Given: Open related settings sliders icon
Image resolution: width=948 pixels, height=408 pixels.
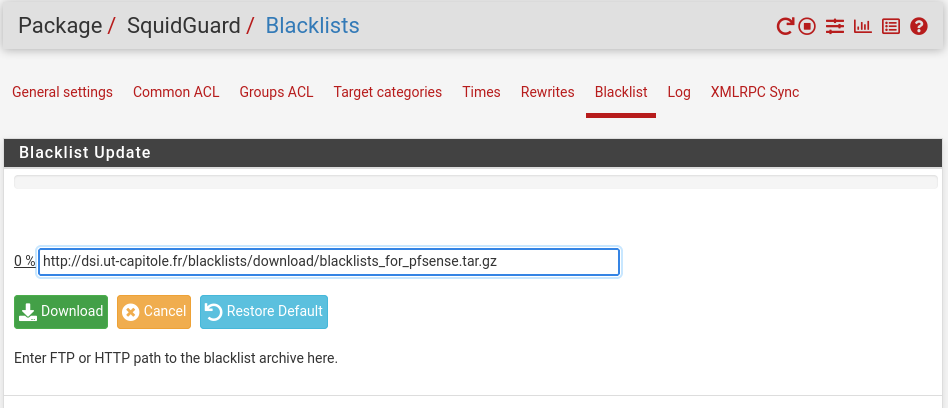Looking at the screenshot, I should pyautogui.click(x=835, y=27).
